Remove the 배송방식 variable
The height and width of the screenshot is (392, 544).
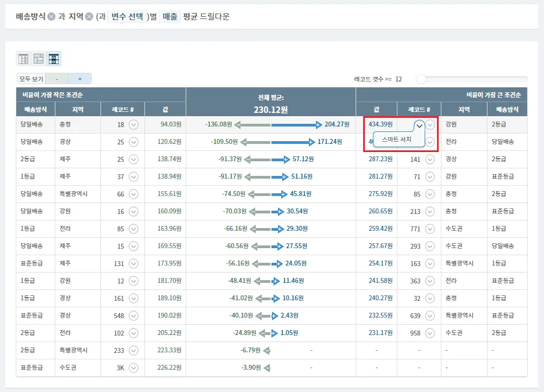point(52,16)
